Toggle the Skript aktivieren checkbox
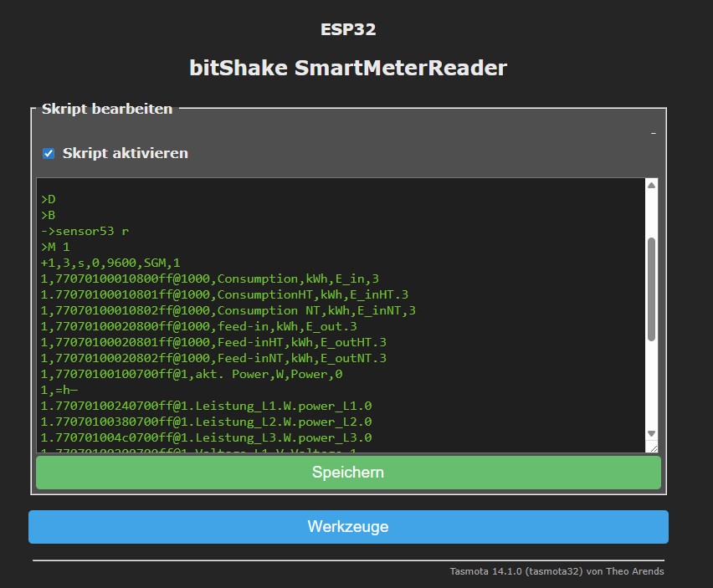713x588 pixels. [49, 154]
